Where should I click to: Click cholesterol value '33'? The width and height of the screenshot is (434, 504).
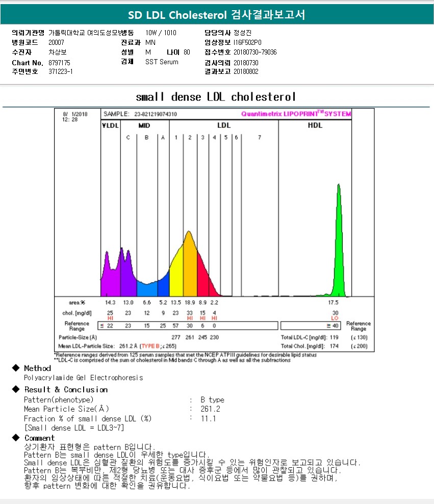190,313
